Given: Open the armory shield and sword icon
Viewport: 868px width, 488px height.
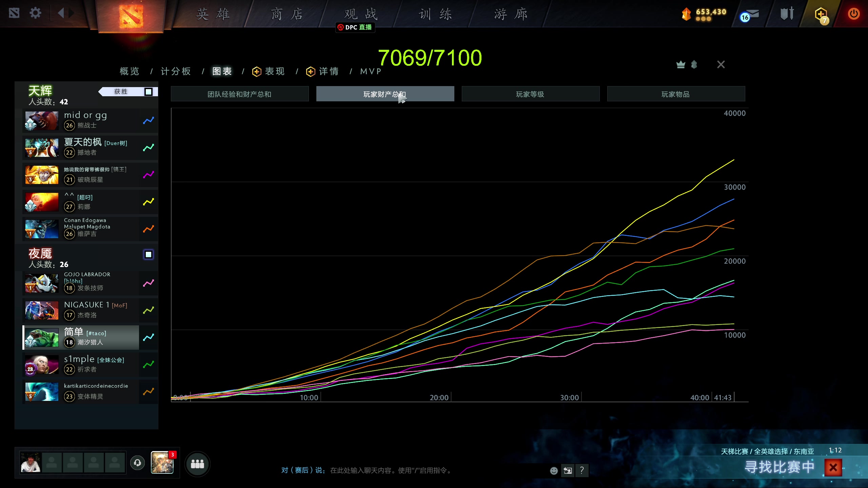Looking at the screenshot, I should pos(787,14).
